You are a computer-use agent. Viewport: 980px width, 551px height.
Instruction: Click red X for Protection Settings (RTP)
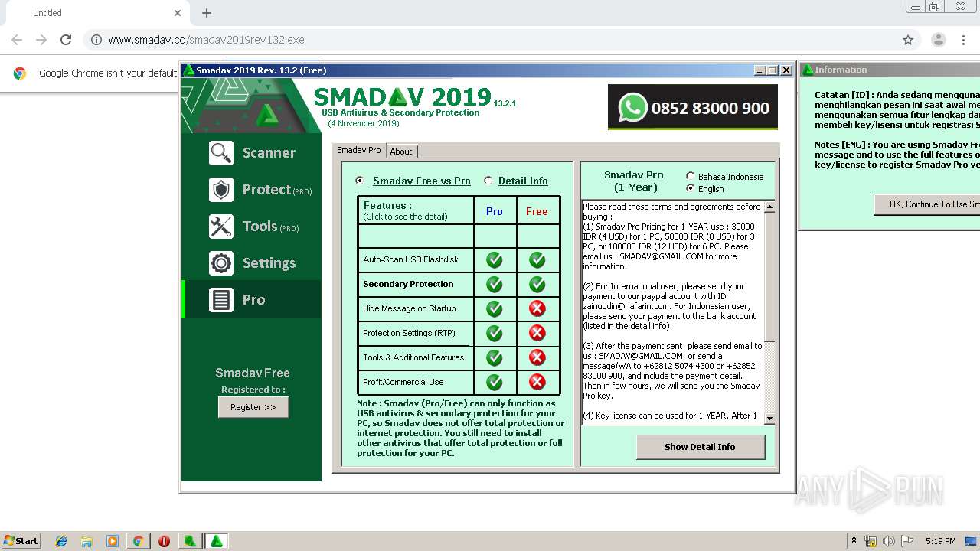(537, 333)
